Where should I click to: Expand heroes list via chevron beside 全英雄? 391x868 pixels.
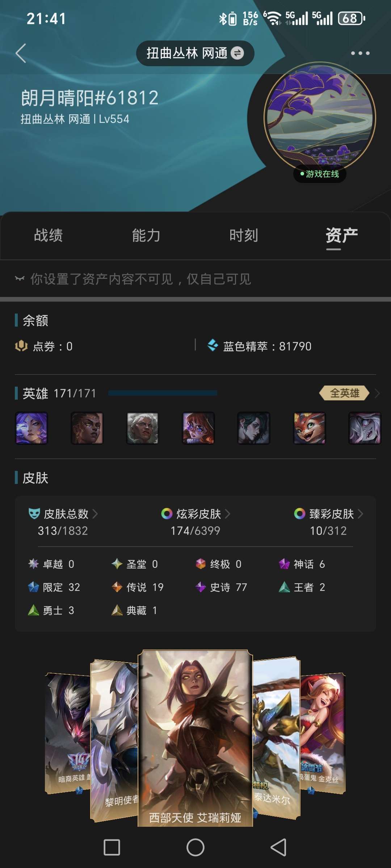[377, 393]
